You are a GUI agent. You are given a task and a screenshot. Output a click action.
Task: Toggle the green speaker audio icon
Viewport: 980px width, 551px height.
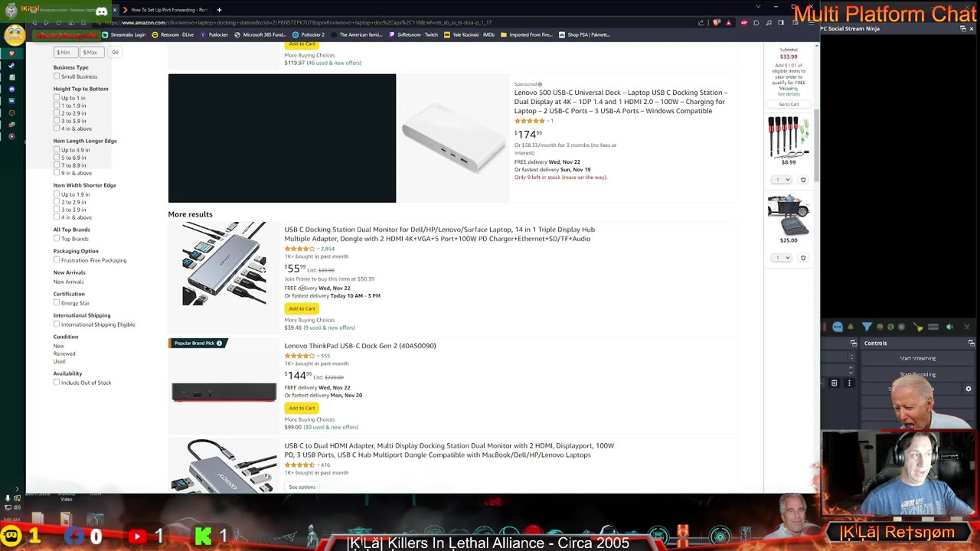click(x=949, y=327)
